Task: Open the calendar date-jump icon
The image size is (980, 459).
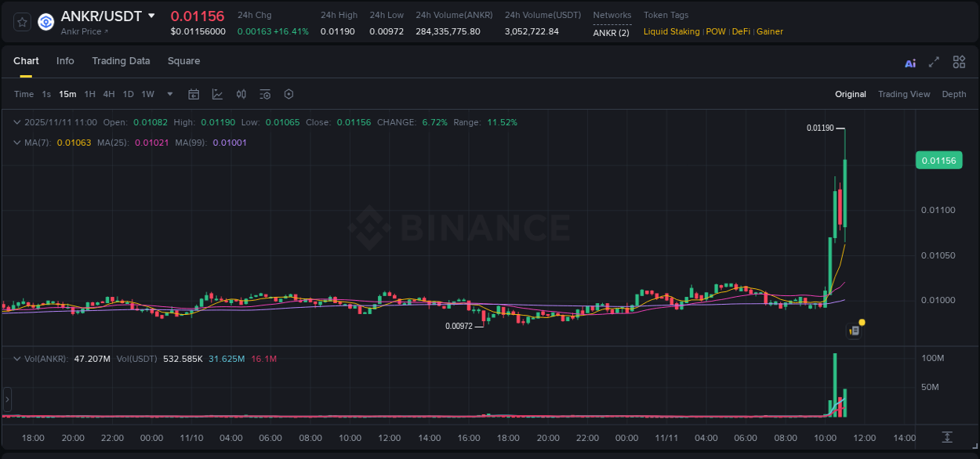Action: (194, 94)
